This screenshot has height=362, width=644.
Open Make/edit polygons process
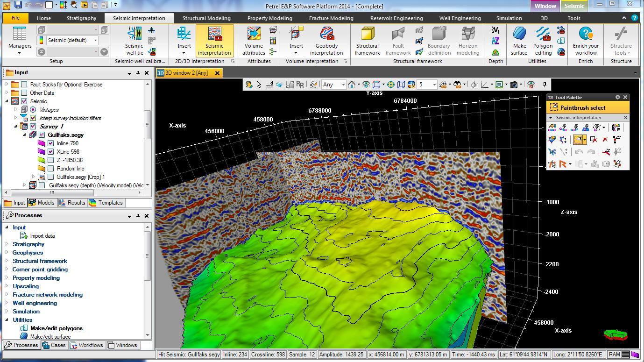click(x=56, y=328)
